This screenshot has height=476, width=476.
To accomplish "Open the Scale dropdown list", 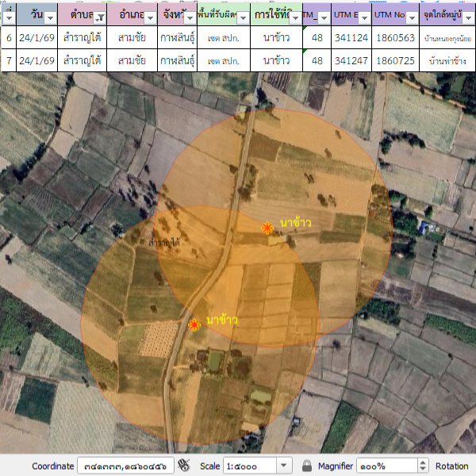I will click(x=284, y=466).
